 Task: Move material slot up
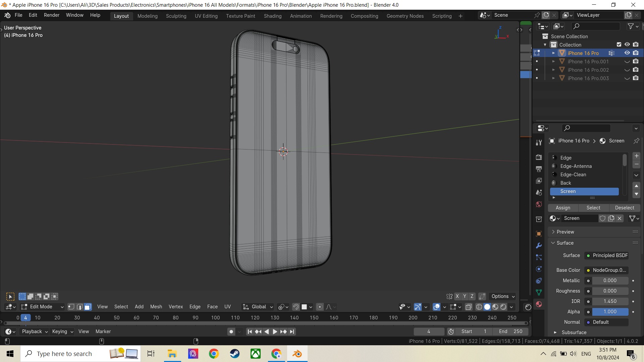[x=636, y=186]
